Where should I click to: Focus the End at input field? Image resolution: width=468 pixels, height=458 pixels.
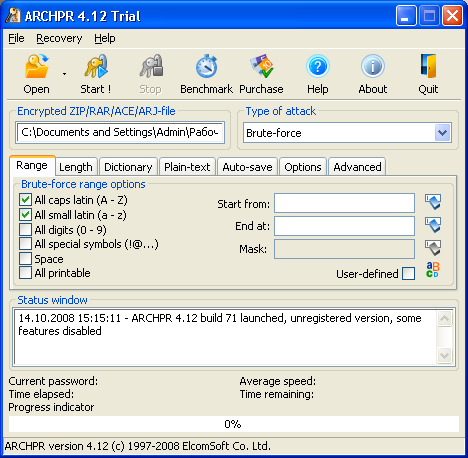pos(344,226)
